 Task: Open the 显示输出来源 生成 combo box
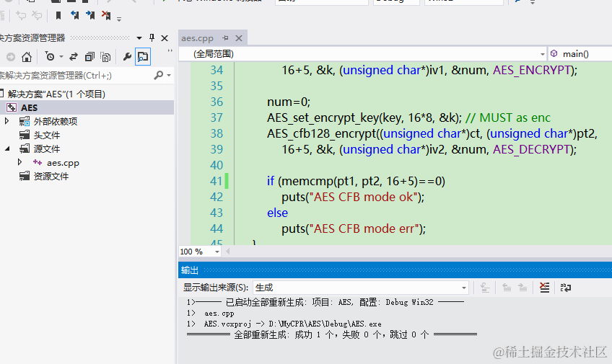(x=361, y=288)
